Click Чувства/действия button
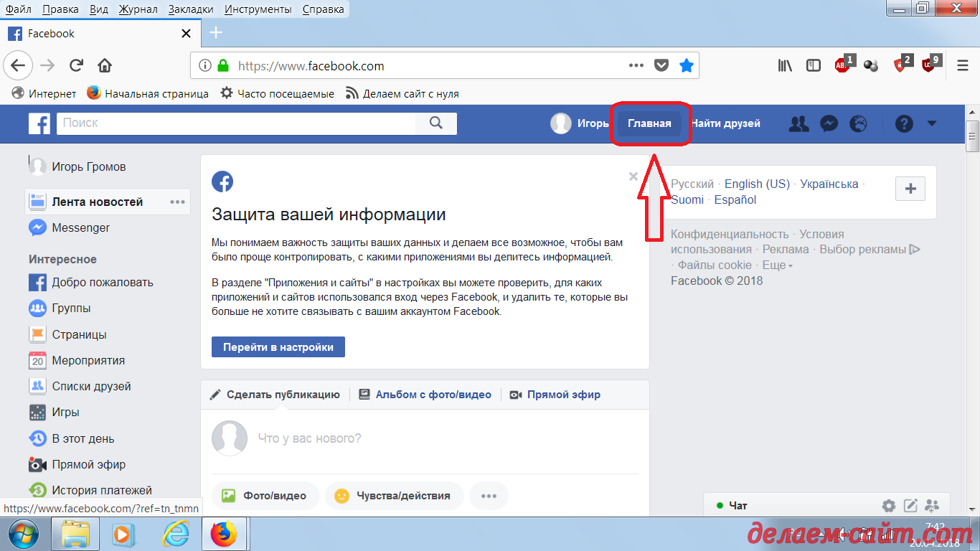The width and height of the screenshot is (980, 551). (x=394, y=496)
